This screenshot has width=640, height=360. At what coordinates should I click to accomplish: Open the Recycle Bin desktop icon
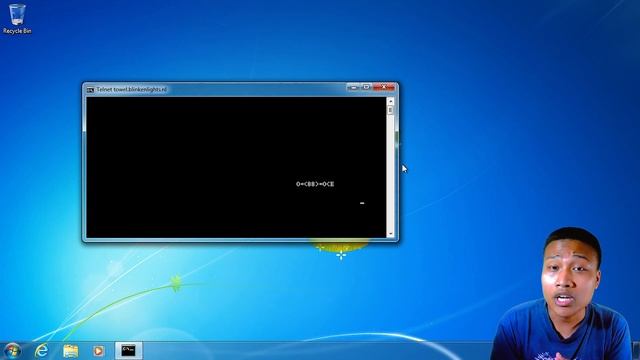pos(17,19)
